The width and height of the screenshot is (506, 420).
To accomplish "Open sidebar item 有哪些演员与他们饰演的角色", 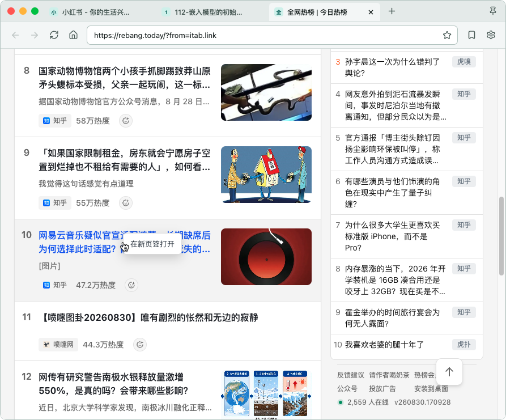I will coord(392,193).
